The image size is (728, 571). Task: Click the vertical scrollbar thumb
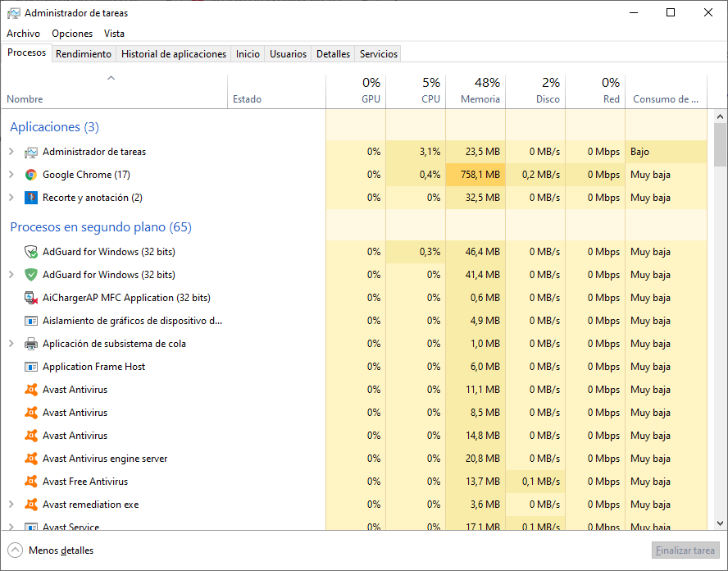pyautogui.click(x=720, y=144)
